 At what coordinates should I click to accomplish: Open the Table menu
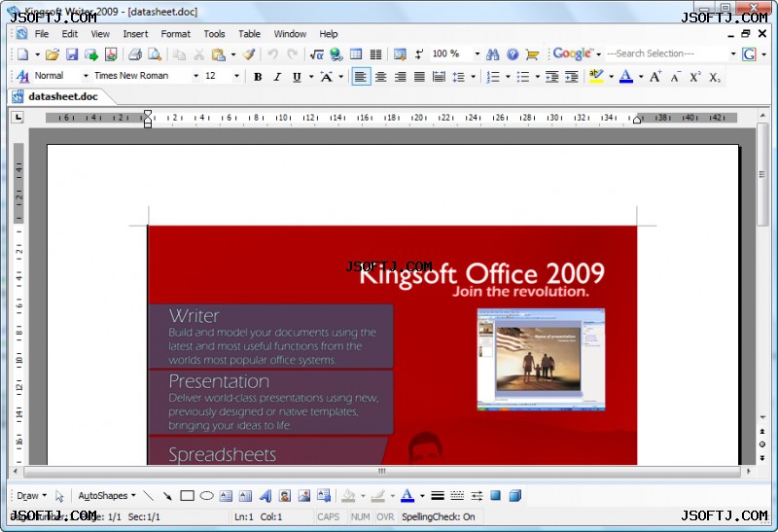249,34
